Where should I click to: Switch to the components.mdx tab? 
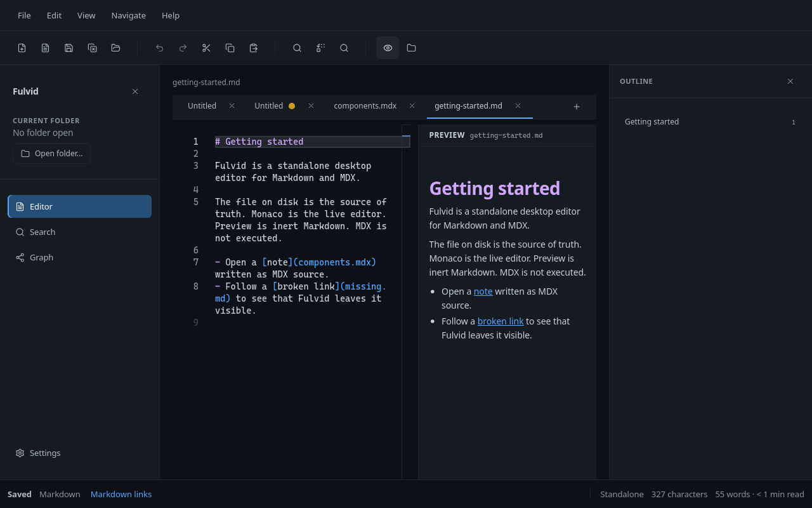pos(365,106)
